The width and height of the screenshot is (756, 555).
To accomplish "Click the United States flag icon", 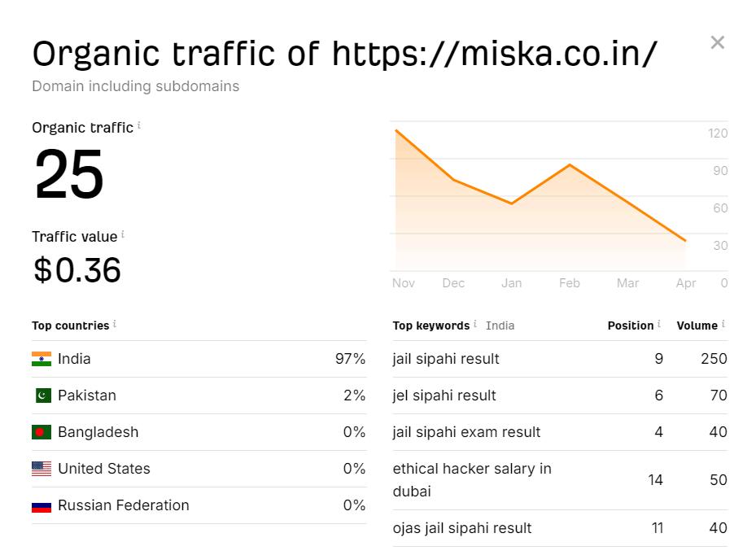I will (x=42, y=469).
